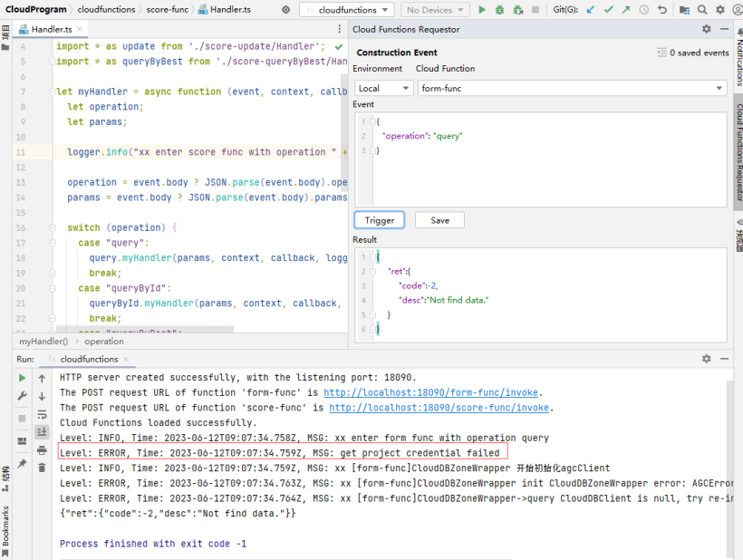Open the Run panel settings gear
The height and width of the screenshot is (560, 743).
pyautogui.click(x=707, y=359)
